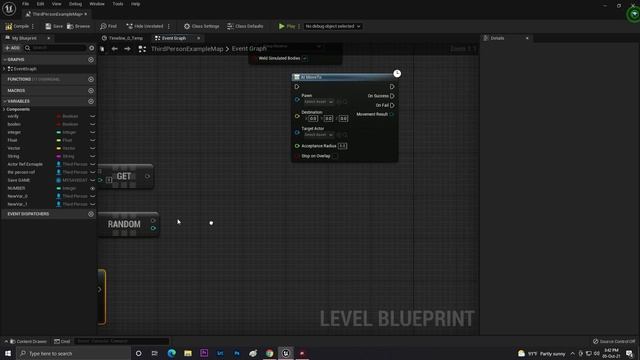Click the Acceptance Radius value field
Viewport: 640px width, 360px height.
click(342, 146)
